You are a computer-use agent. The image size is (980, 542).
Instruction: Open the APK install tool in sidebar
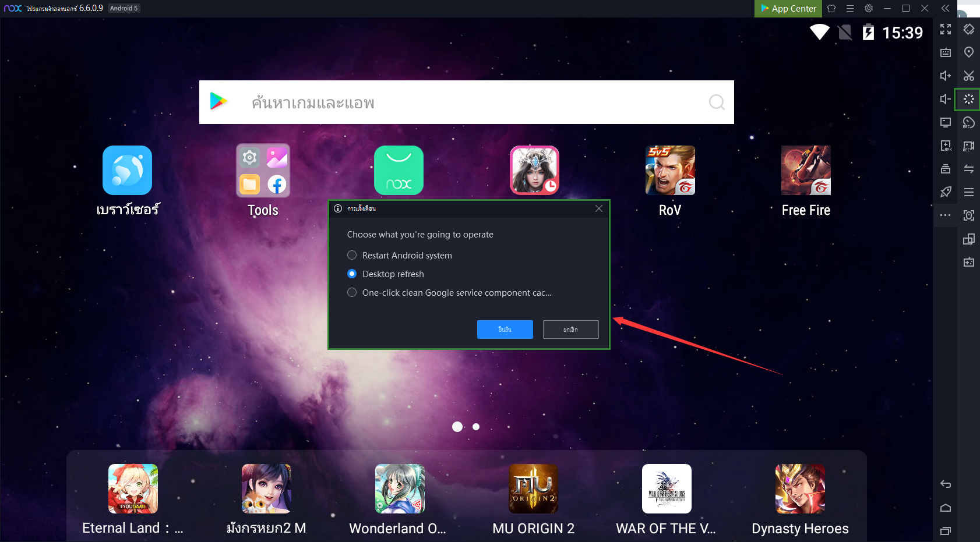945,146
